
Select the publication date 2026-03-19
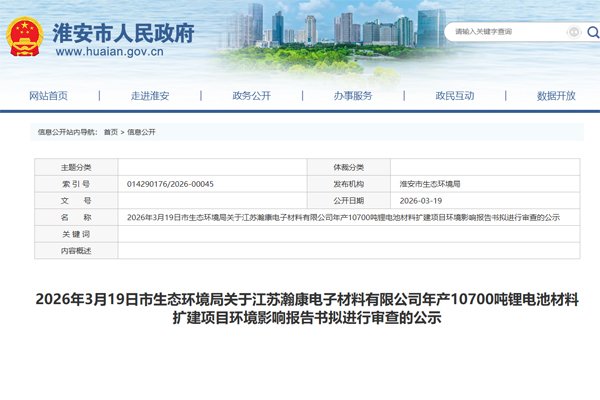click(x=421, y=201)
